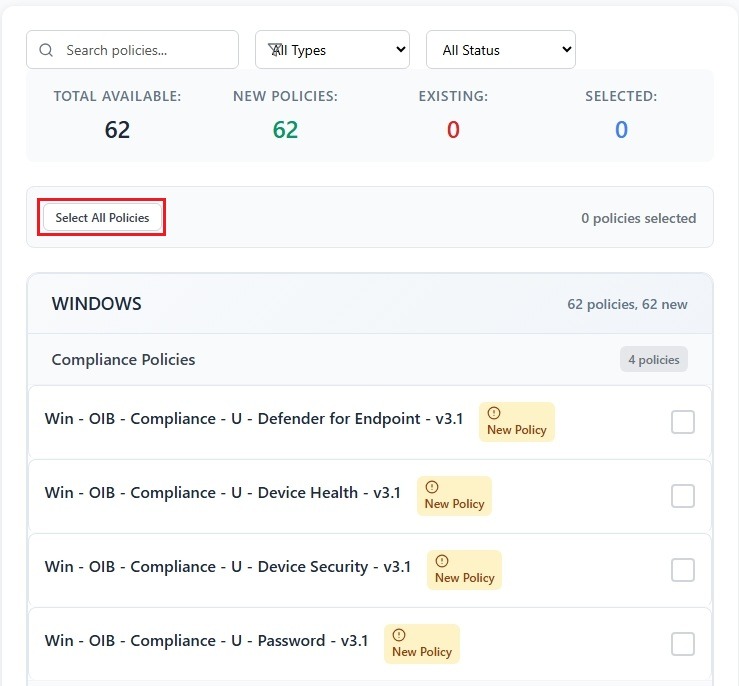Open the All Status dropdown
This screenshot has width=739, height=686.
500,50
